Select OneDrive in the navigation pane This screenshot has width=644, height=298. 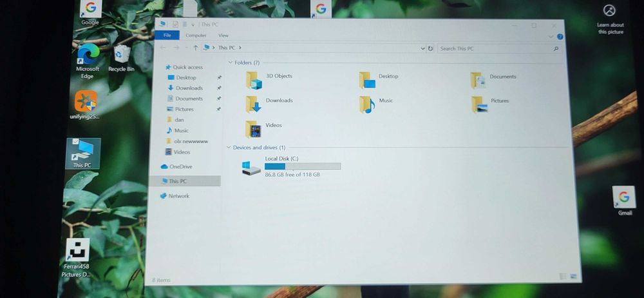coord(176,166)
